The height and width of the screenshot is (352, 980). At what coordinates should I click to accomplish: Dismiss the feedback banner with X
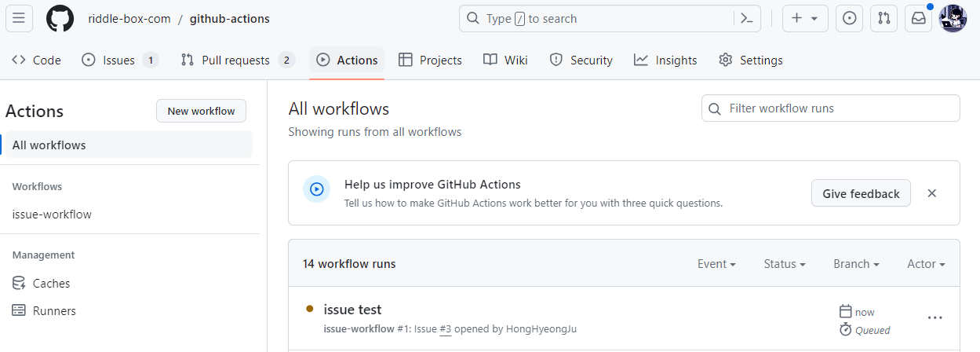(x=932, y=193)
